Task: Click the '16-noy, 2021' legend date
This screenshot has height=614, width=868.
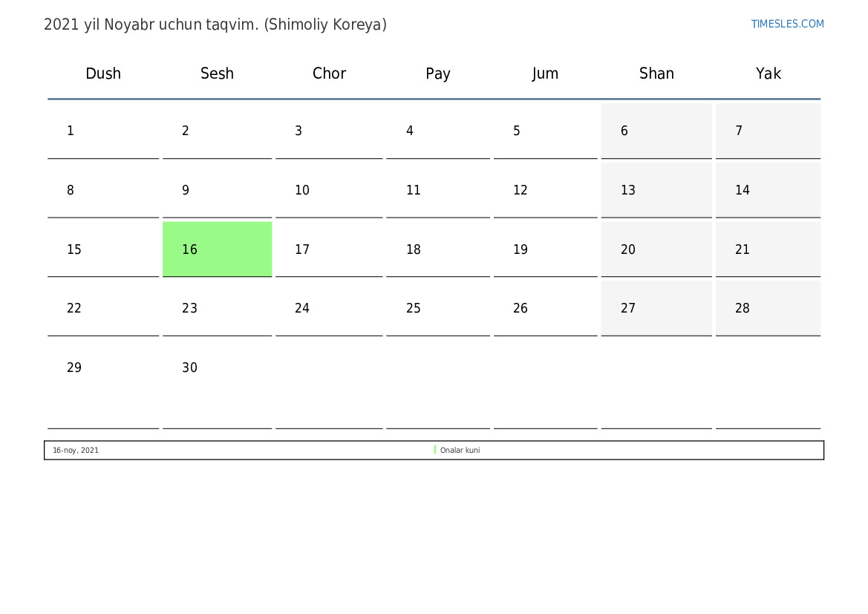Action: click(x=76, y=450)
